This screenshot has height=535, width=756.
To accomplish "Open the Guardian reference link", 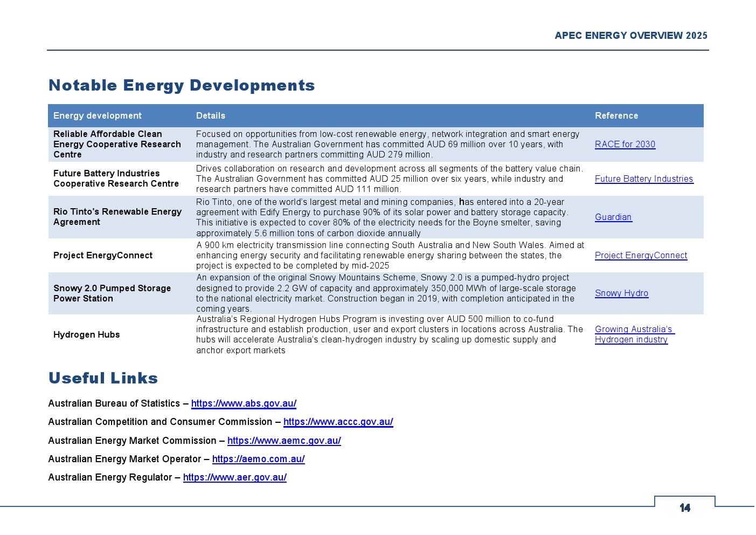I will [x=613, y=217].
